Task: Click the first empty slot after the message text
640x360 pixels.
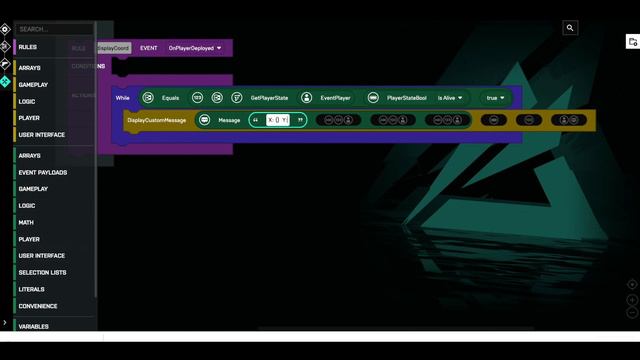Action: pyautogui.click(x=338, y=120)
